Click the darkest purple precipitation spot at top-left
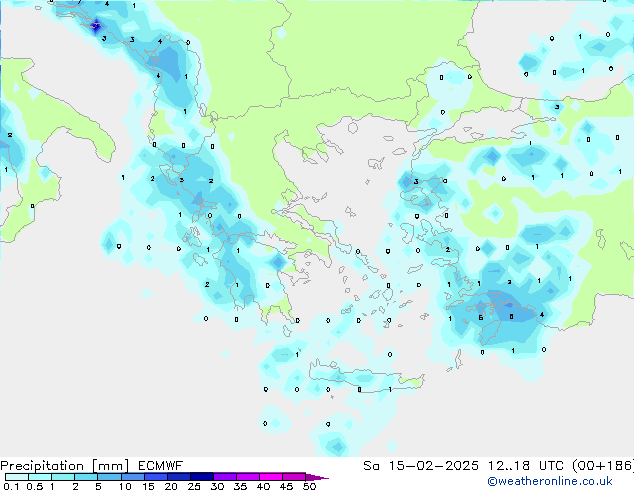Viewport: 634px width, 490px height. click(x=96, y=26)
